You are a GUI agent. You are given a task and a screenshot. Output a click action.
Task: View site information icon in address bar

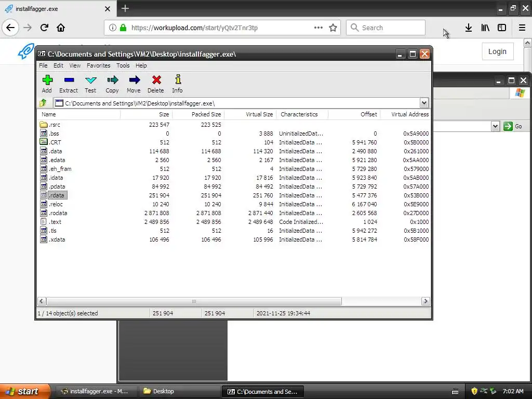point(113,28)
